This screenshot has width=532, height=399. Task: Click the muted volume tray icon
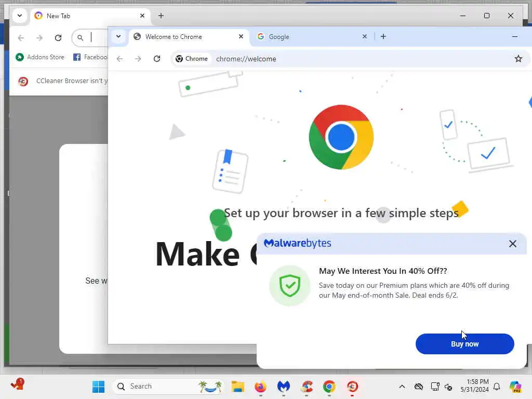(x=448, y=387)
